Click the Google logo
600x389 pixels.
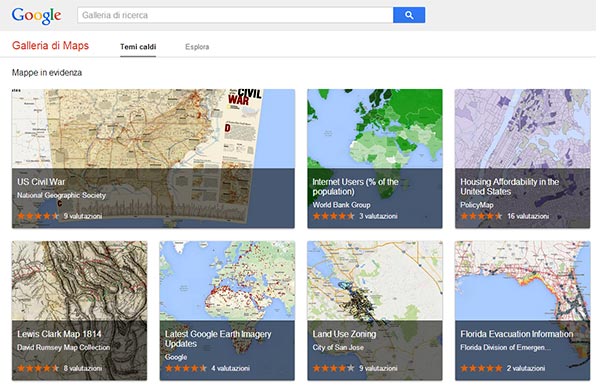36,16
